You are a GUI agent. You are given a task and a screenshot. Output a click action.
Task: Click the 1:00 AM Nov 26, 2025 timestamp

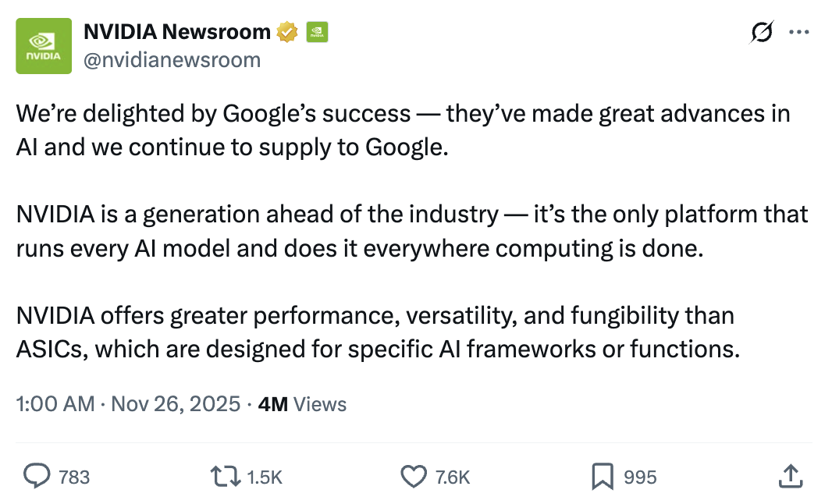[128, 403]
